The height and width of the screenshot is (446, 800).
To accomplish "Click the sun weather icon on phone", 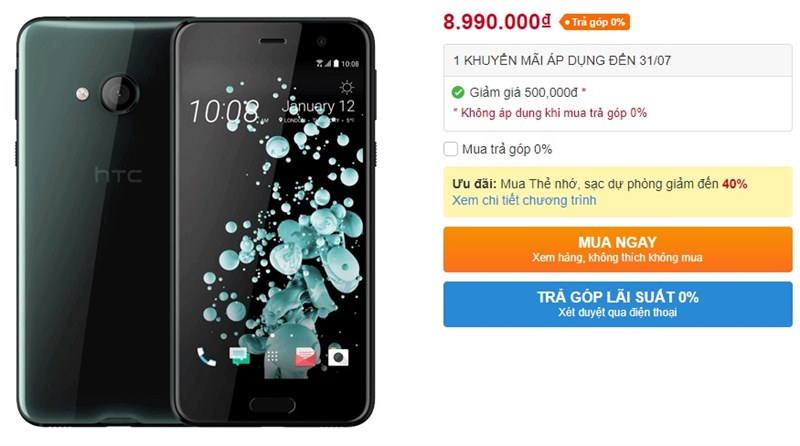I will [347, 88].
